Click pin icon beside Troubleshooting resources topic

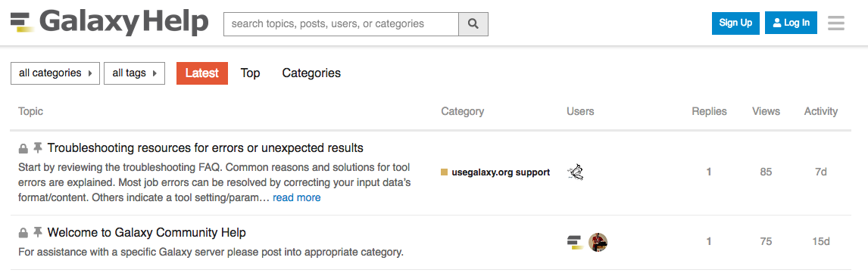tap(38, 148)
